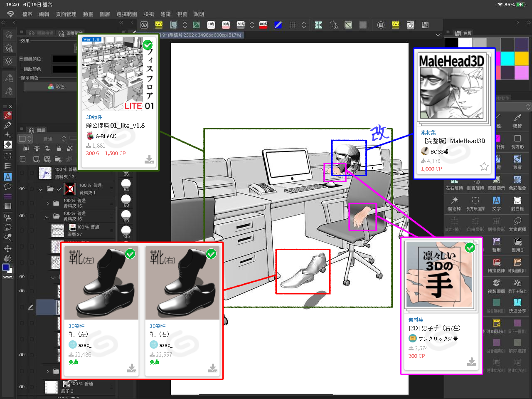Click the flip horizontal icon in command bar
The height and width of the screenshot is (399, 532).
click(x=318, y=25)
